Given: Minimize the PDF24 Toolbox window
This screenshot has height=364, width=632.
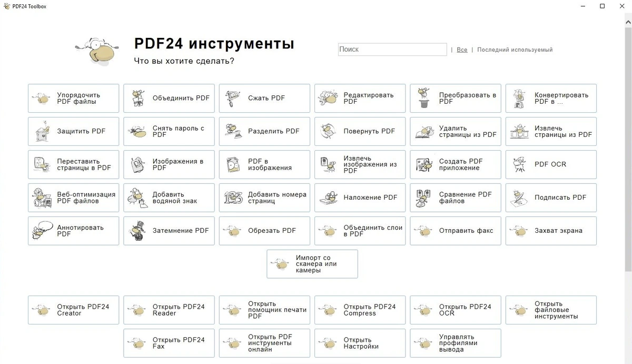Looking at the screenshot, I should point(584,6).
